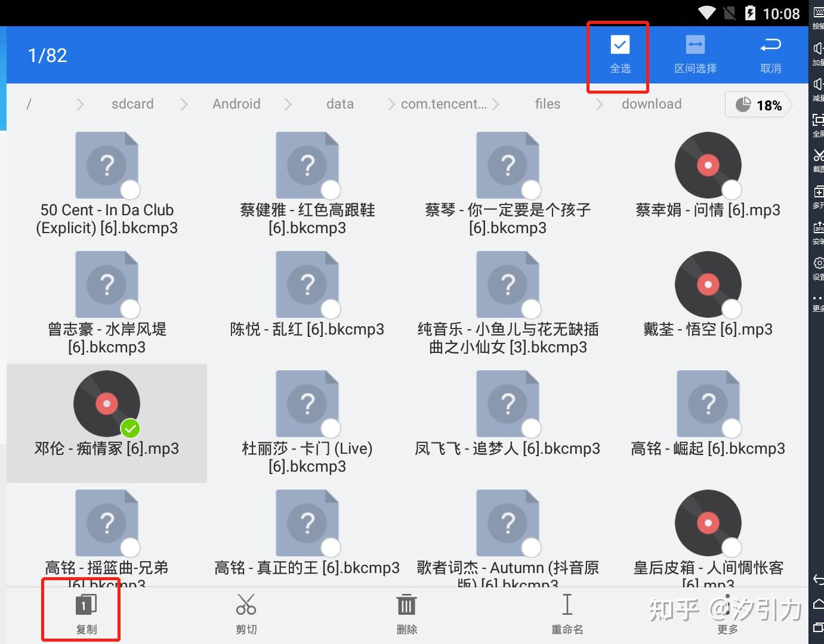The width and height of the screenshot is (824, 644).
Task: Select the 凤飞飞 - 追梦人 checkbox
Action: pyautogui.click(x=531, y=428)
